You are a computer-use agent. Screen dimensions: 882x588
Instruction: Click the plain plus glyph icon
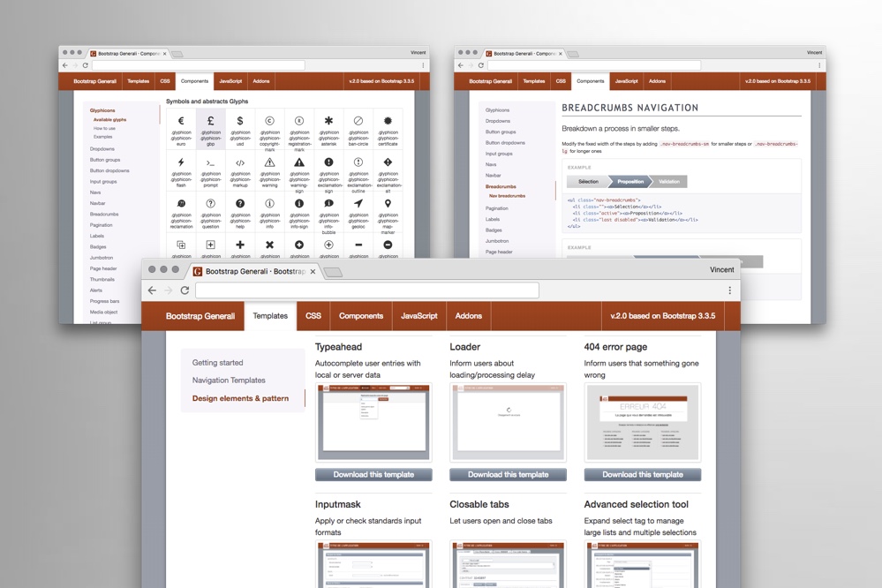[x=240, y=246]
